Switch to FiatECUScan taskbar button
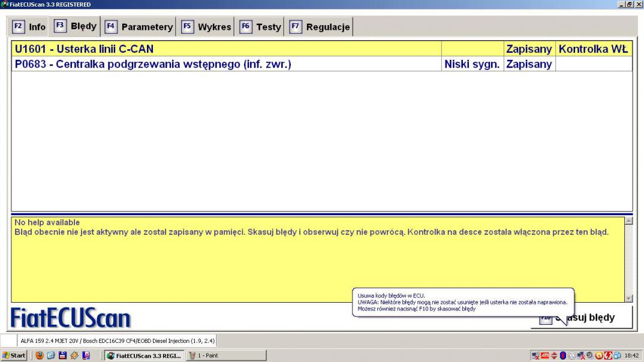The height and width of the screenshot is (362, 644). coord(144,355)
